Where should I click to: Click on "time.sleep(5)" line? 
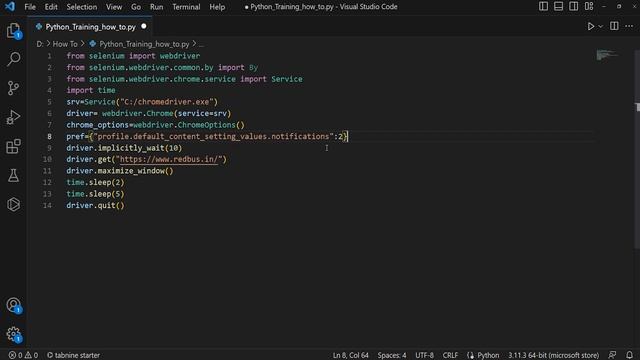coord(96,194)
